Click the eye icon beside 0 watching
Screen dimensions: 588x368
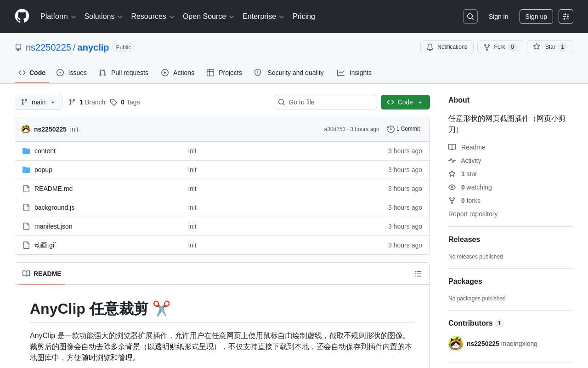pos(452,187)
